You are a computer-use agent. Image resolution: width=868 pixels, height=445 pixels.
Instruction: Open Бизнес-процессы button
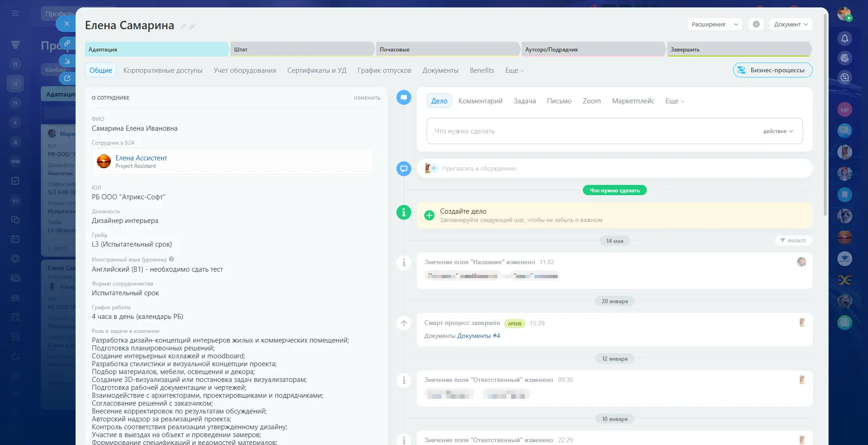pyautogui.click(x=772, y=70)
